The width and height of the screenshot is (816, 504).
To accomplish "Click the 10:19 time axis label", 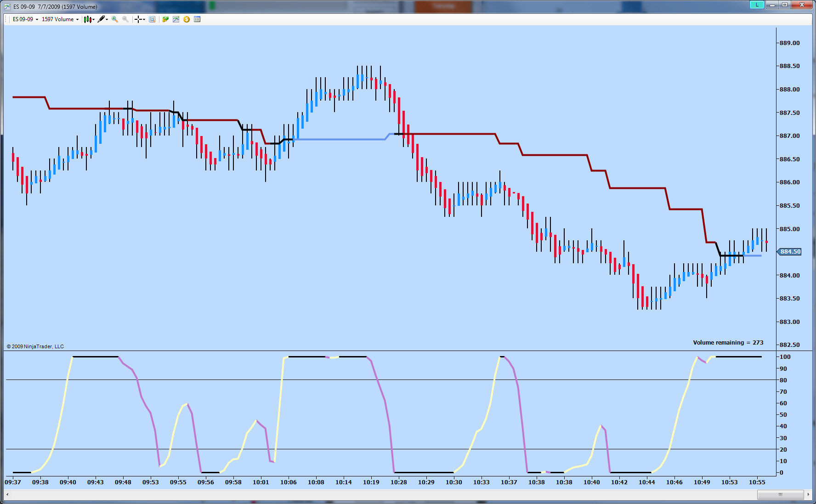I will 371,482.
